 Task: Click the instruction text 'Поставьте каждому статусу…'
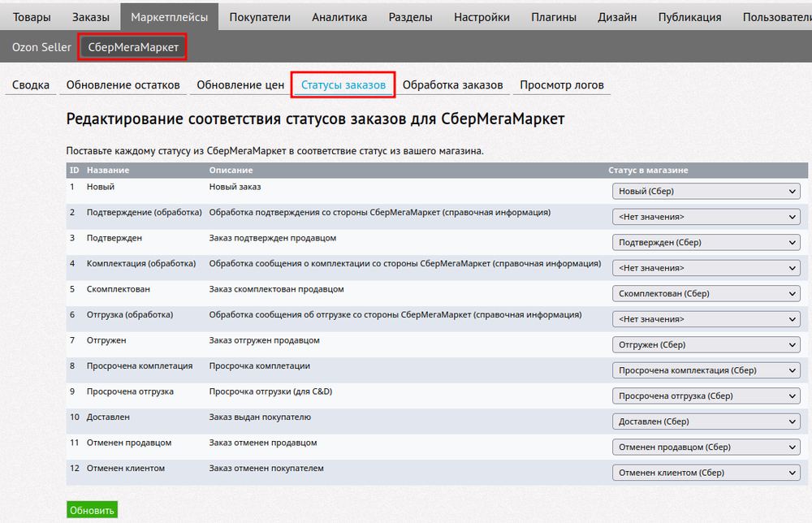tap(275, 151)
